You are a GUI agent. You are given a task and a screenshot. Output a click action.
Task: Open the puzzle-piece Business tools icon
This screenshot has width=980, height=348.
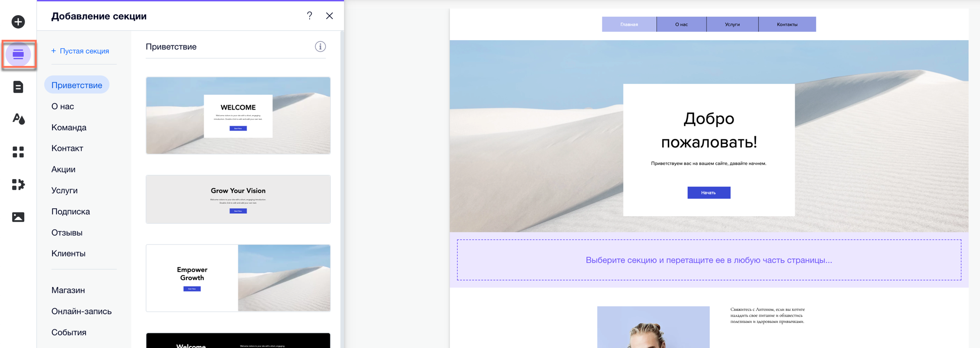(x=18, y=185)
